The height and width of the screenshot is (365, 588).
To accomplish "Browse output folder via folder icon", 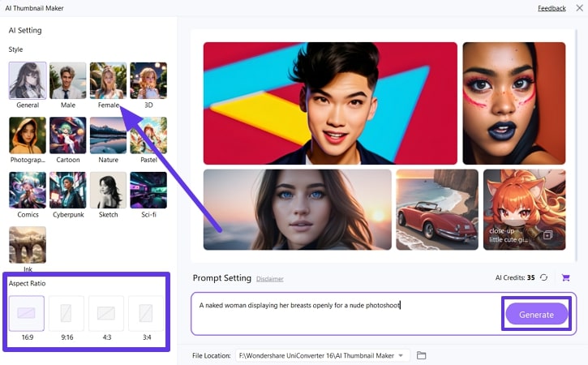I will click(421, 355).
